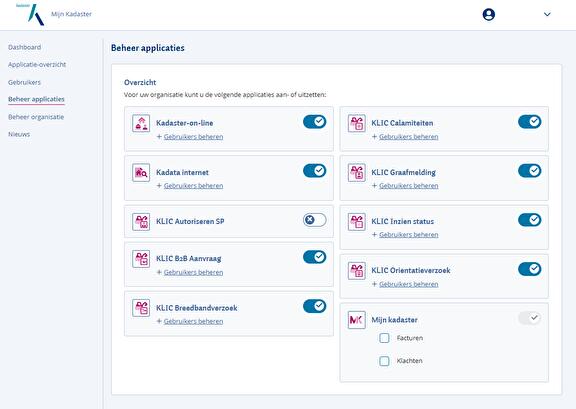Open Gebruikers in the sidebar menu
This screenshot has height=409, width=576.
24,82
